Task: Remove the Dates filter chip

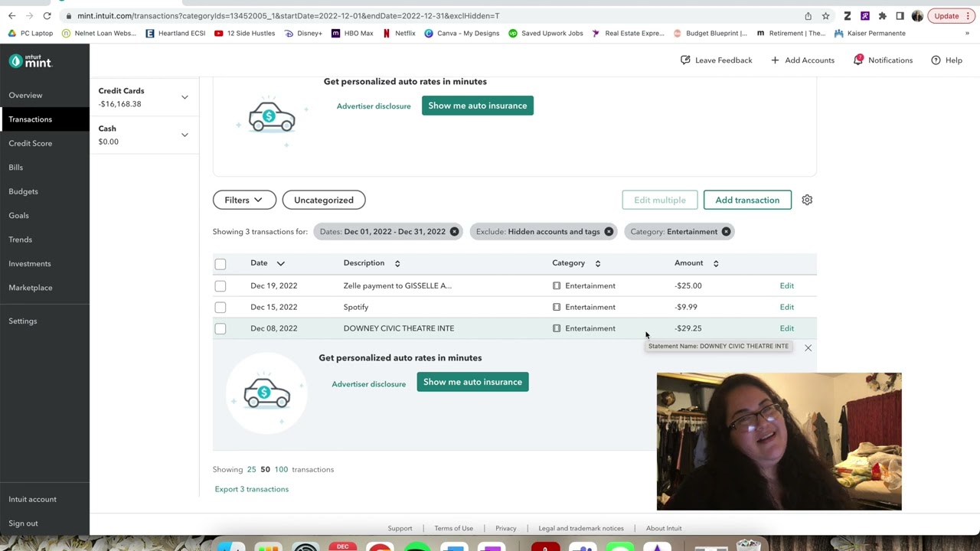Action: click(454, 232)
